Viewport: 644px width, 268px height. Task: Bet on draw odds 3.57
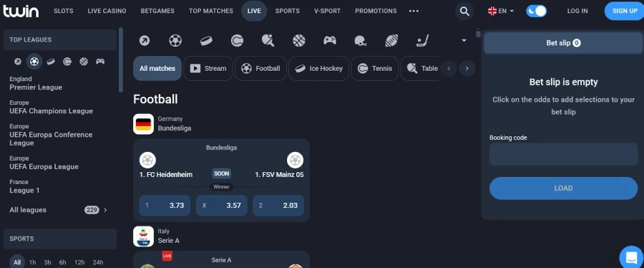tap(221, 206)
